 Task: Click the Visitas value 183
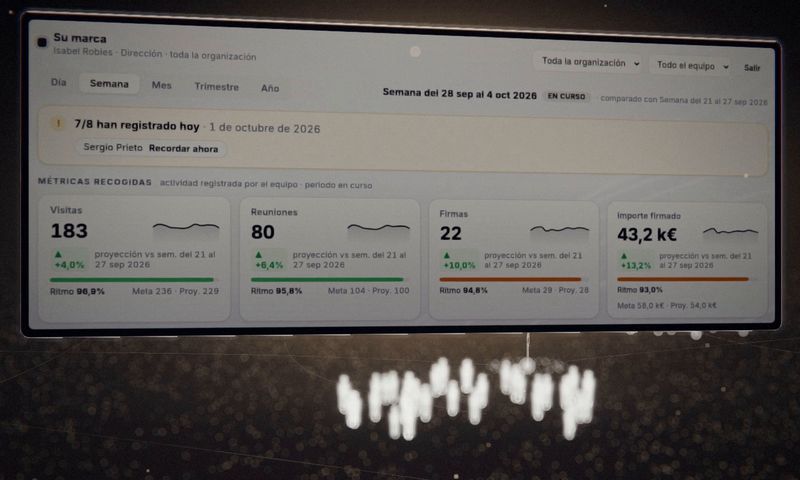click(x=69, y=231)
